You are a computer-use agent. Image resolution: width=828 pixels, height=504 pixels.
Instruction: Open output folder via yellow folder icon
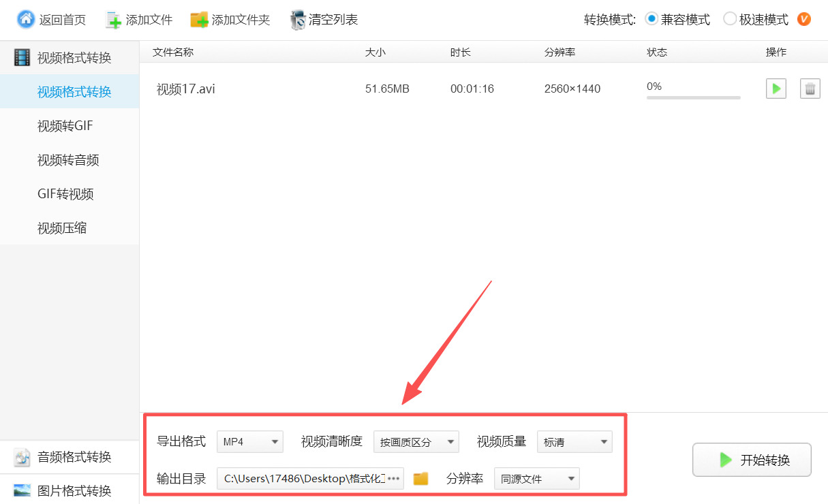coord(421,478)
